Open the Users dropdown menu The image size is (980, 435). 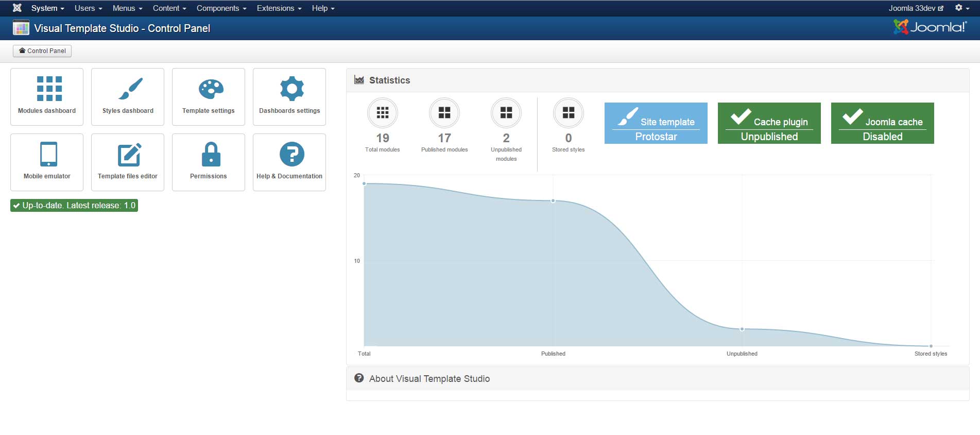click(88, 8)
